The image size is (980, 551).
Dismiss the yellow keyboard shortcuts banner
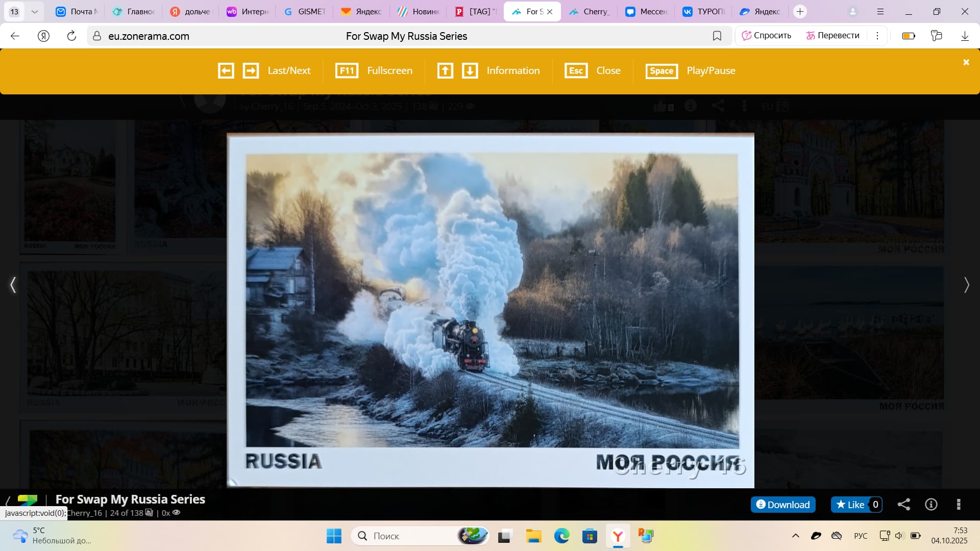(966, 62)
